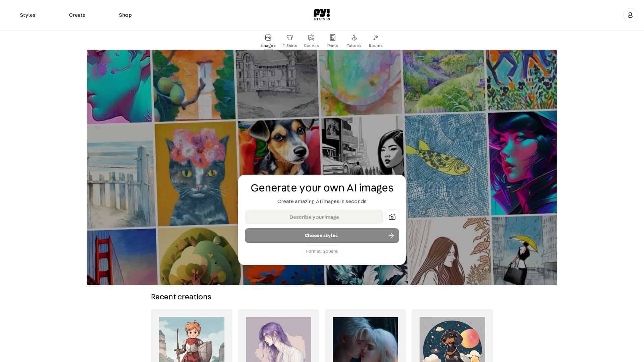The width and height of the screenshot is (644, 362).
Task: Open the Styles menu
Action: pos(28,15)
